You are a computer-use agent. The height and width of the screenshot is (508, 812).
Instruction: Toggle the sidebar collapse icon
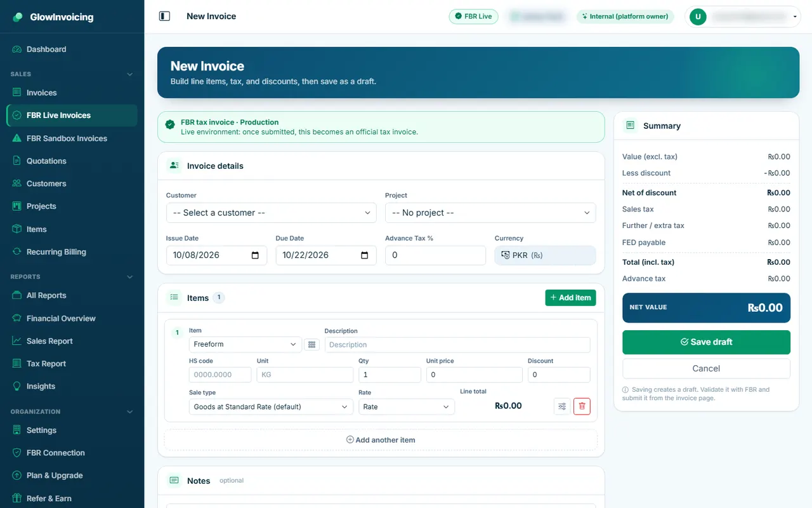pyautogui.click(x=164, y=17)
